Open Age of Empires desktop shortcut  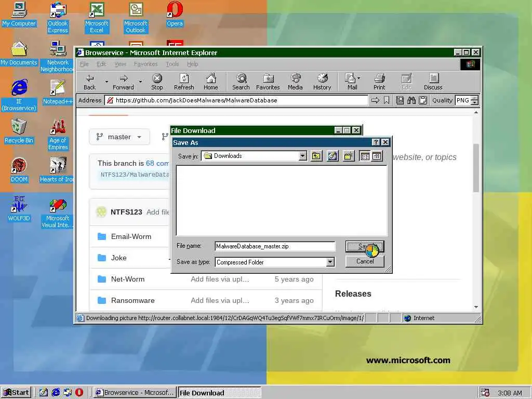pos(58,135)
